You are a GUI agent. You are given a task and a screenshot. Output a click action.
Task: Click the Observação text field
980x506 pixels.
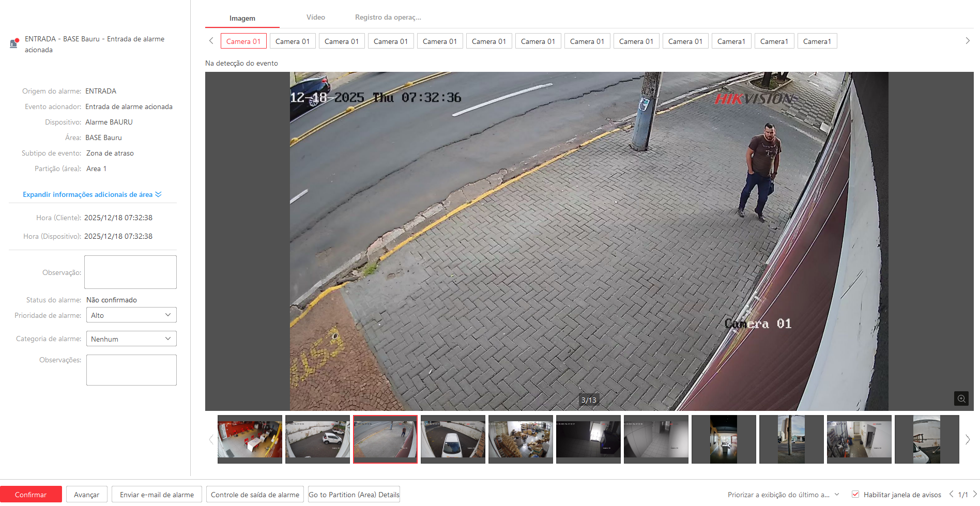130,272
